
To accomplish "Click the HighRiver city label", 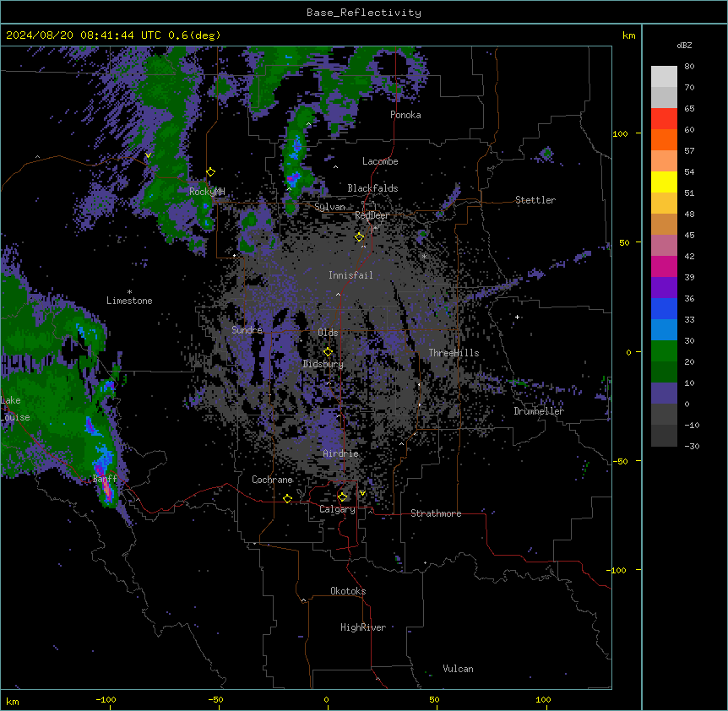I will coord(363,627).
